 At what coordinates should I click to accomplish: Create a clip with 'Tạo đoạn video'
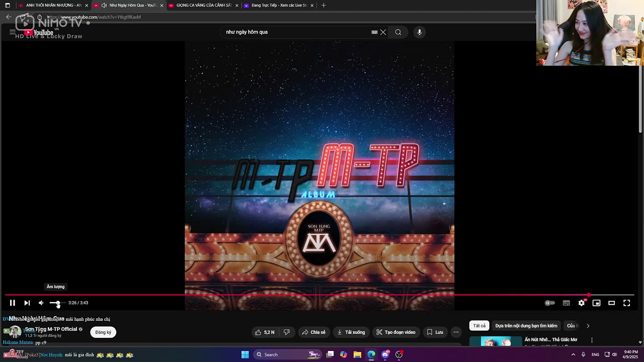pos(396,332)
